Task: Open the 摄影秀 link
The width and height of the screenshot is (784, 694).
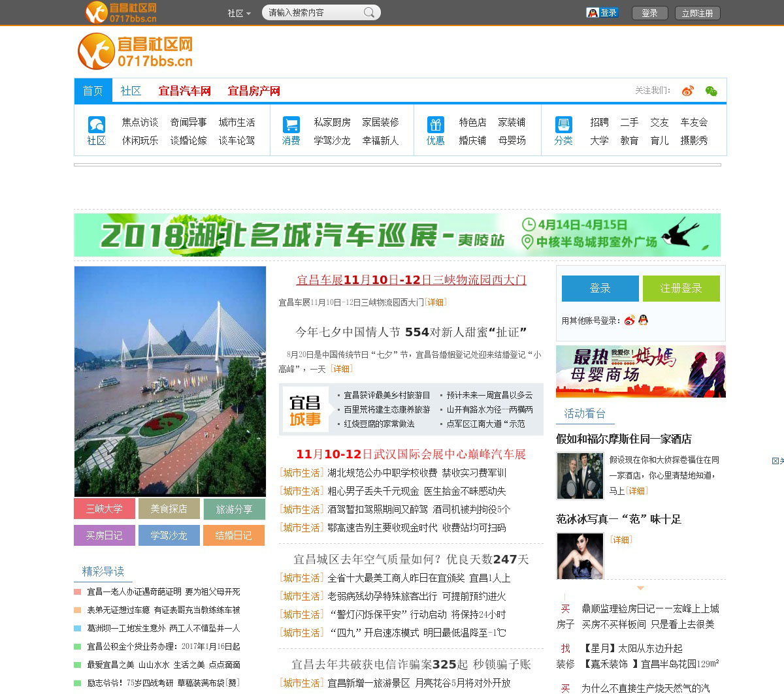Action: pos(694,140)
